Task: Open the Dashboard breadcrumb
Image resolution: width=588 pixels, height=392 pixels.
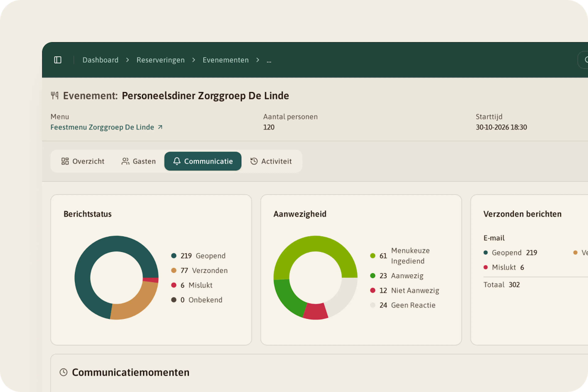Action: (100, 60)
